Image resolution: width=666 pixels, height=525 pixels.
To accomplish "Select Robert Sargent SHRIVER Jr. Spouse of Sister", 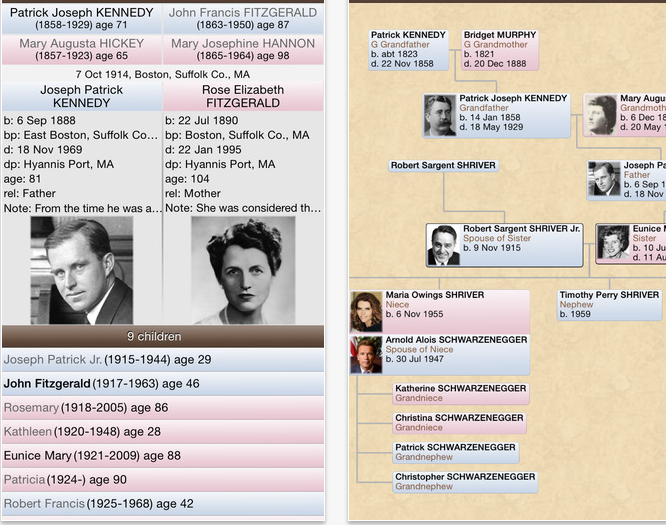I will (505, 245).
